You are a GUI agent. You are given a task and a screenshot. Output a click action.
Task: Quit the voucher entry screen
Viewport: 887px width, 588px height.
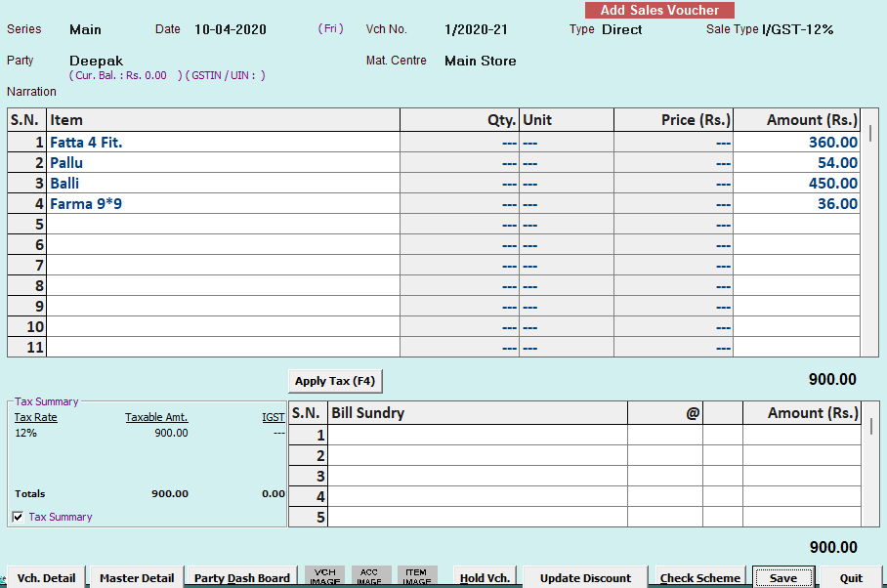coord(851,577)
